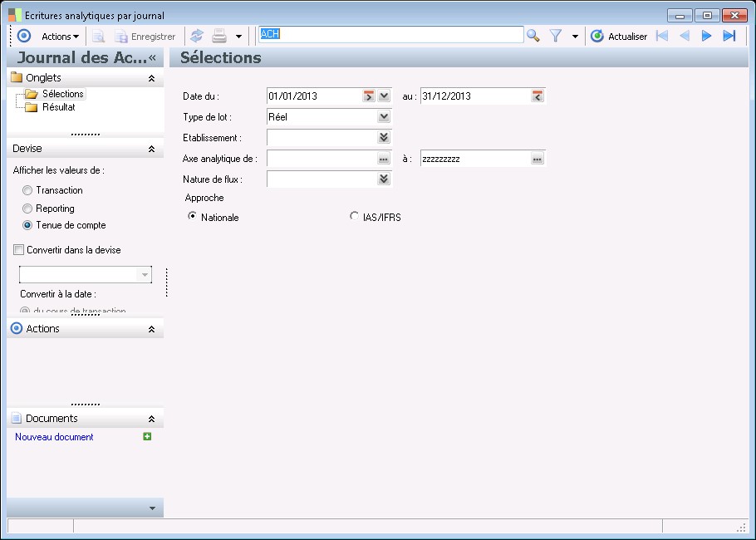Click the magnifying glass search icon
This screenshot has width=756, height=540.
point(533,36)
